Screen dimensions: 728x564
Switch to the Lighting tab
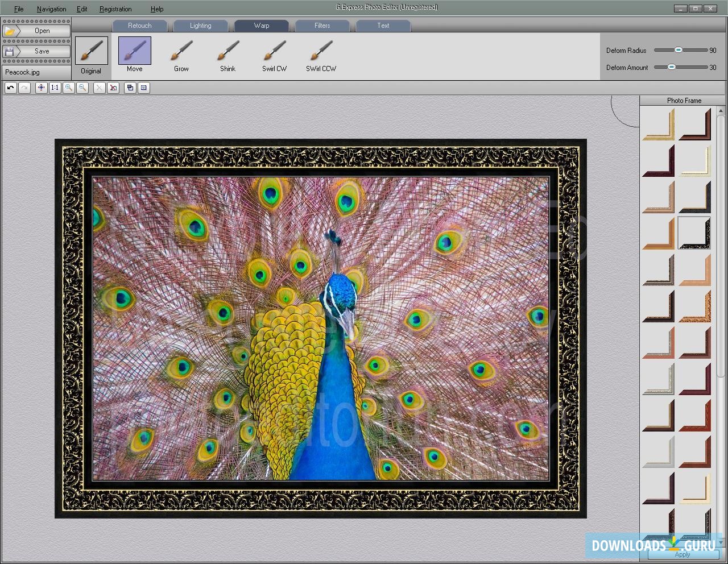point(200,26)
